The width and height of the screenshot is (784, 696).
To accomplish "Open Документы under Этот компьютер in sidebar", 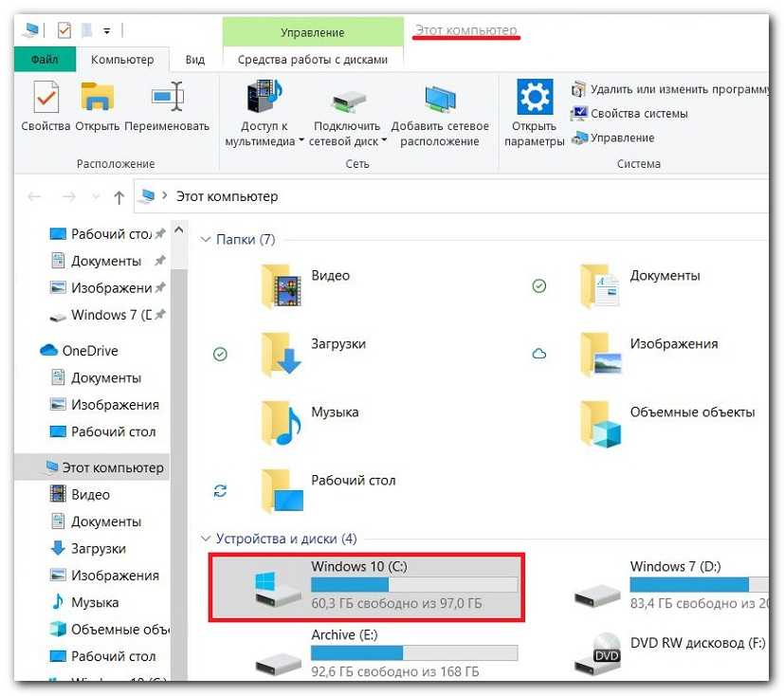I will tap(96, 522).
